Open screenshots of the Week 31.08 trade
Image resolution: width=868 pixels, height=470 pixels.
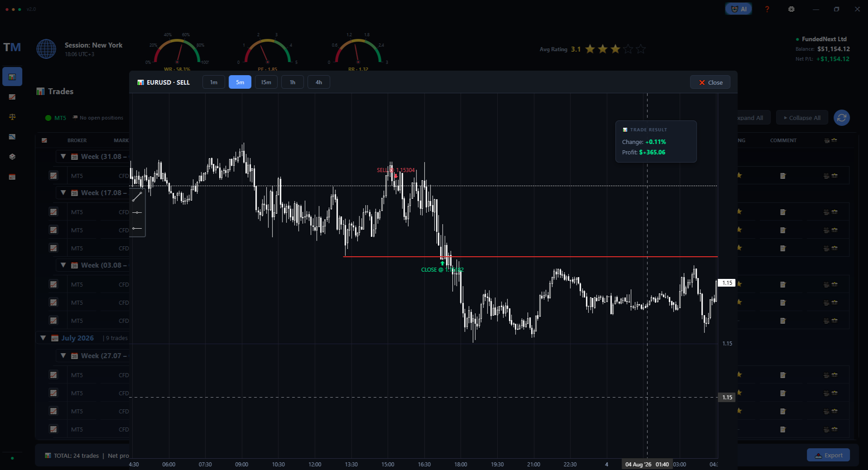830,176
